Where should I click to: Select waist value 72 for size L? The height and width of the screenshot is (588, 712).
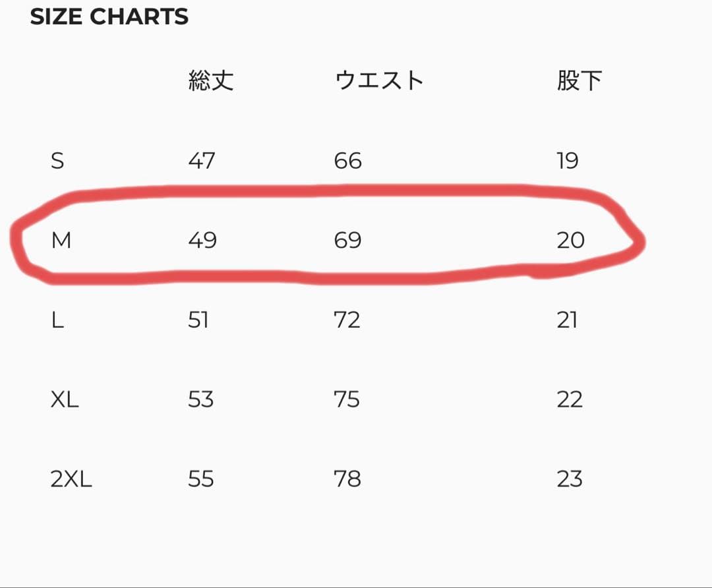click(x=347, y=320)
